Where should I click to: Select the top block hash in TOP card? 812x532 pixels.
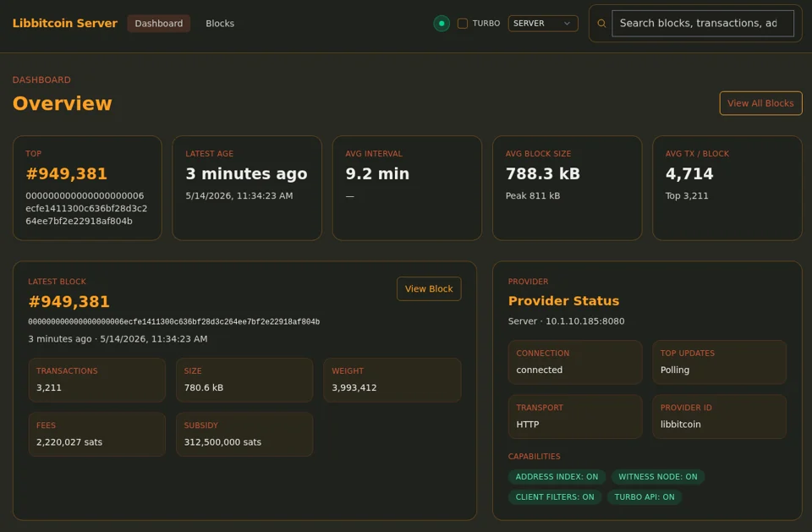point(86,208)
